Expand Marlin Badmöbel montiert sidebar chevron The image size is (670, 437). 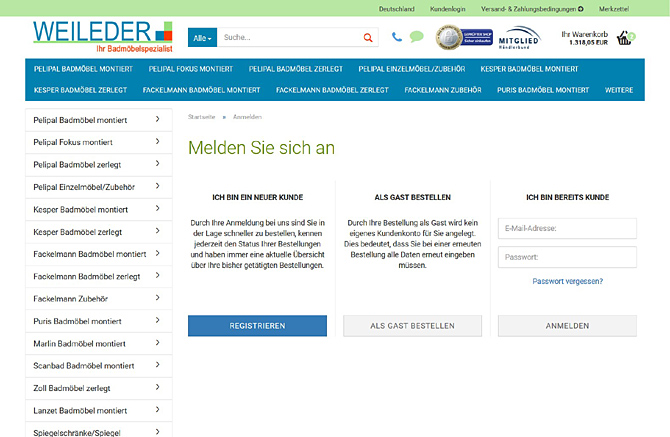(157, 343)
